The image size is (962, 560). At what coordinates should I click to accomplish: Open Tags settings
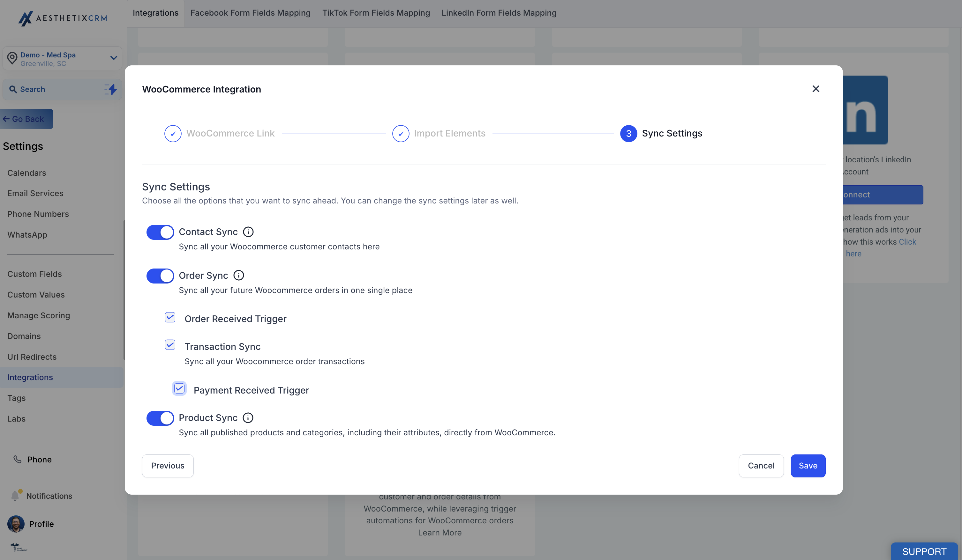[x=16, y=398]
